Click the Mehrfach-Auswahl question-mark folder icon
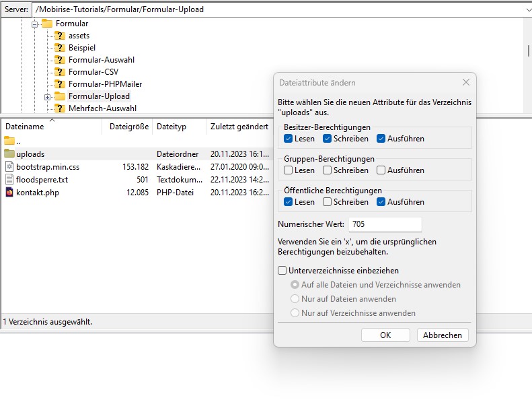The height and width of the screenshot is (400, 532). 60,108
